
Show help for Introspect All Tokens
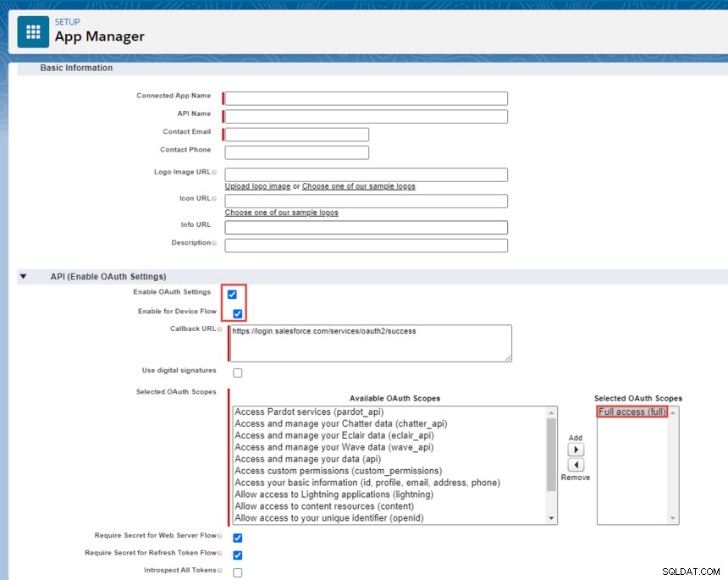(x=219, y=570)
